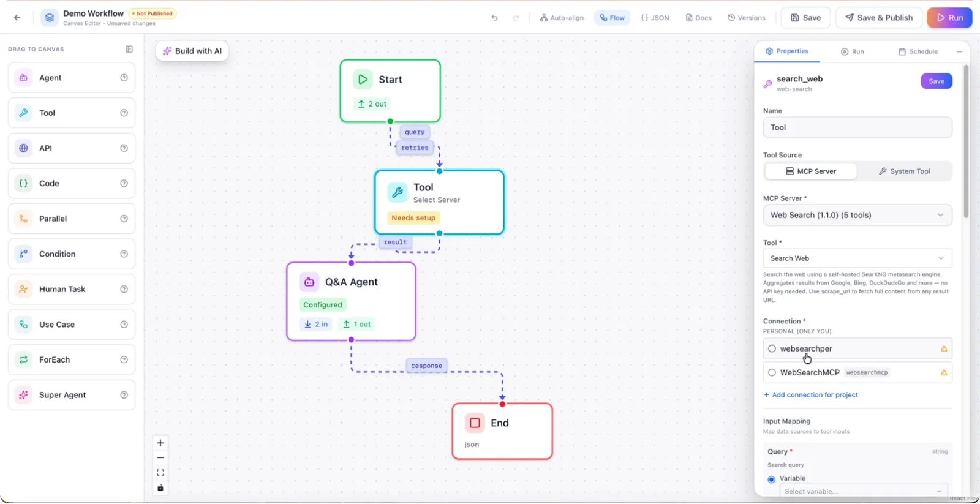Open the Schedule tab
Viewport: 980px width, 504px height.
coord(918,51)
